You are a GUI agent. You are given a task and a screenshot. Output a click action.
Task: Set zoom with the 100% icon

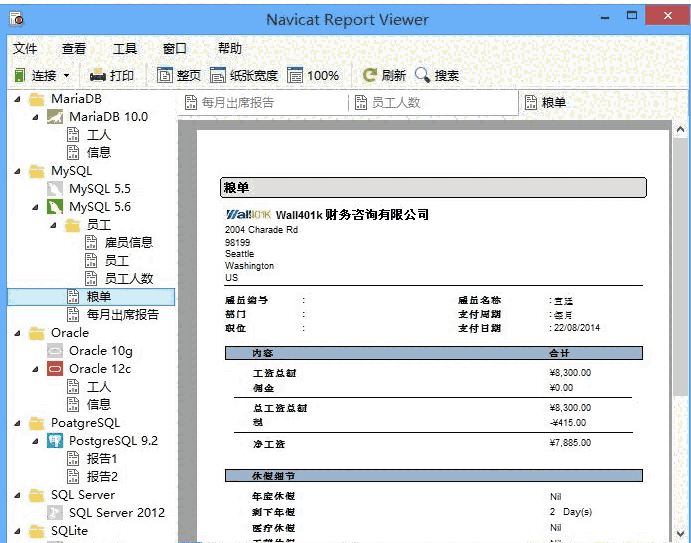click(x=295, y=75)
